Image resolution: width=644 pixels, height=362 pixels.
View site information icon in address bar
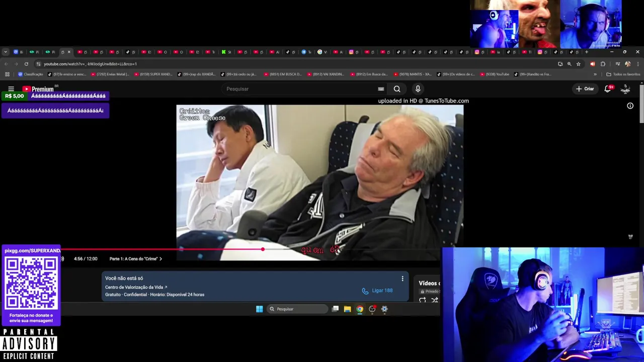click(x=39, y=64)
